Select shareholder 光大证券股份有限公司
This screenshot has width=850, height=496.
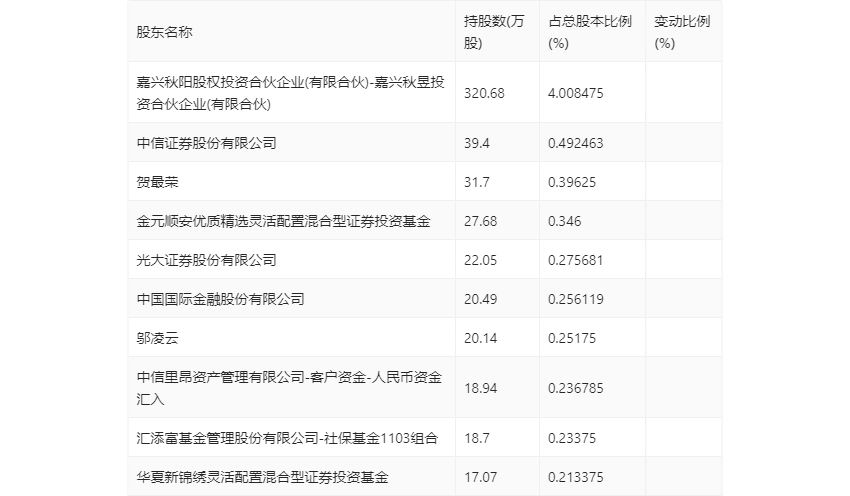click(x=207, y=260)
